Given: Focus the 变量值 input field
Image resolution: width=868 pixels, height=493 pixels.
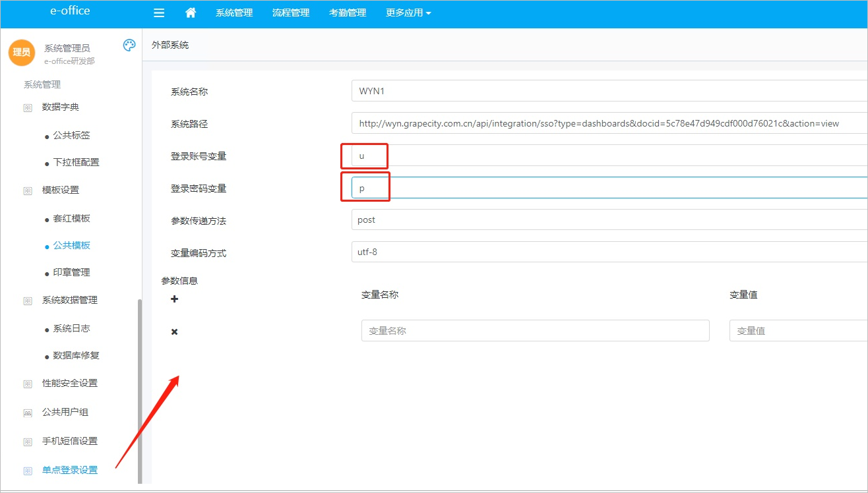Looking at the screenshot, I should [x=798, y=331].
